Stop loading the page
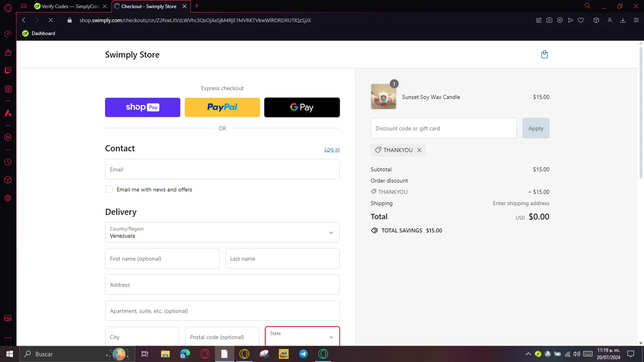The width and height of the screenshot is (644, 362). point(50,20)
